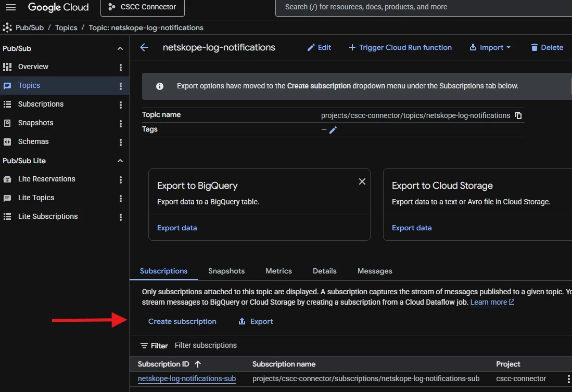
Task: Open the Import dropdown
Action: (490, 47)
